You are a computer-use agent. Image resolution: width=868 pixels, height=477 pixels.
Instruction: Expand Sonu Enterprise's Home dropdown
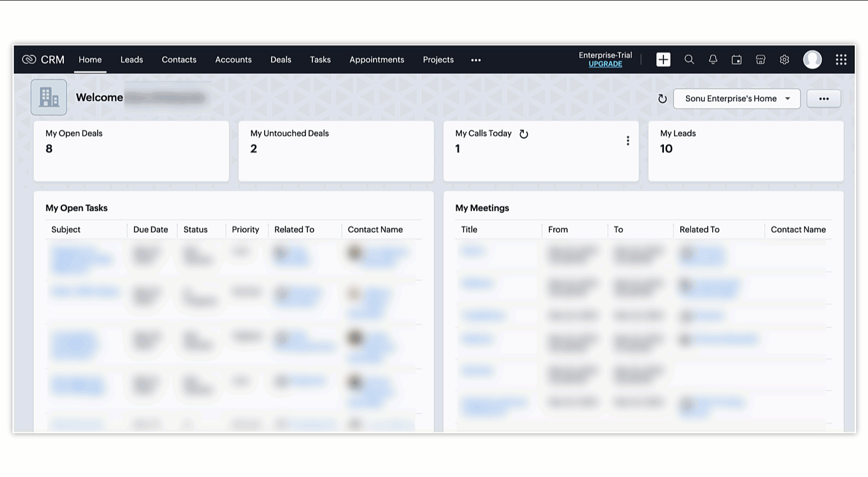click(737, 99)
